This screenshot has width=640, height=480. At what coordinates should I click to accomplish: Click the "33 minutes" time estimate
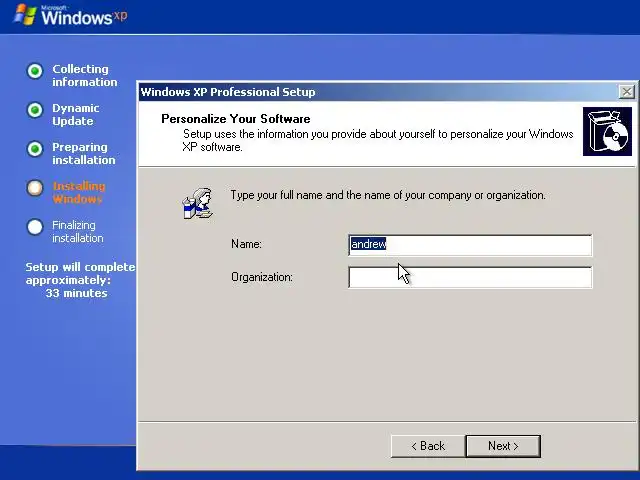coord(76,293)
